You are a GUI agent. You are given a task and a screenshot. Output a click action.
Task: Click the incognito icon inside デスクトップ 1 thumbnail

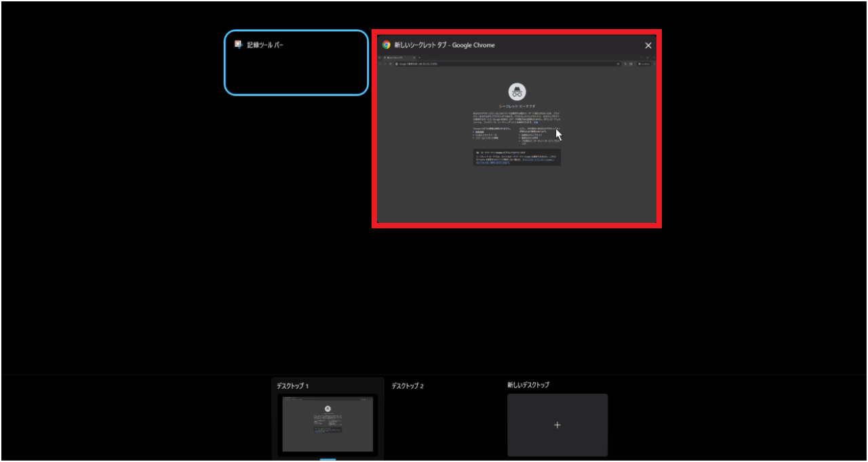tap(328, 408)
